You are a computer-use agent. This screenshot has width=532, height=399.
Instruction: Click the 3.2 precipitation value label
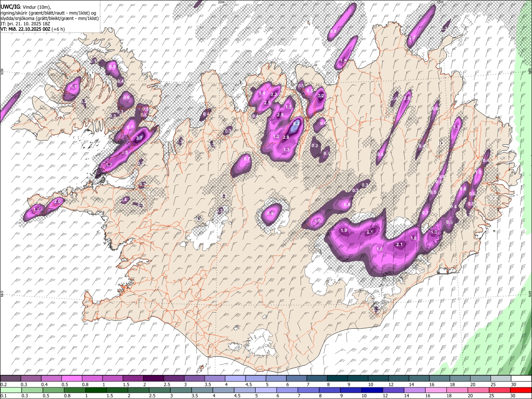(320, 96)
